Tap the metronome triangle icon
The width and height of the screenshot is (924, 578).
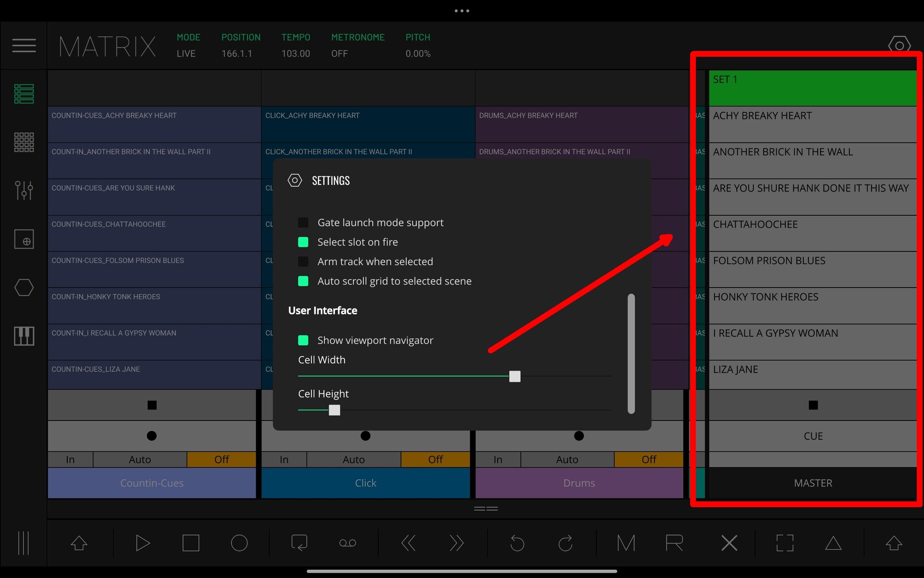tap(833, 543)
